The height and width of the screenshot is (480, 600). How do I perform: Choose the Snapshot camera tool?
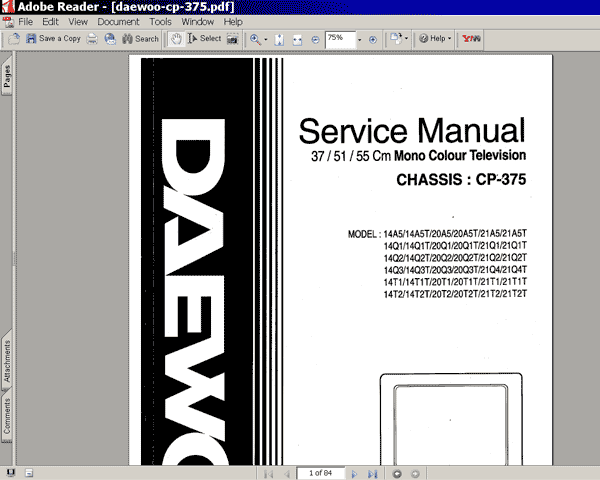tap(232, 39)
